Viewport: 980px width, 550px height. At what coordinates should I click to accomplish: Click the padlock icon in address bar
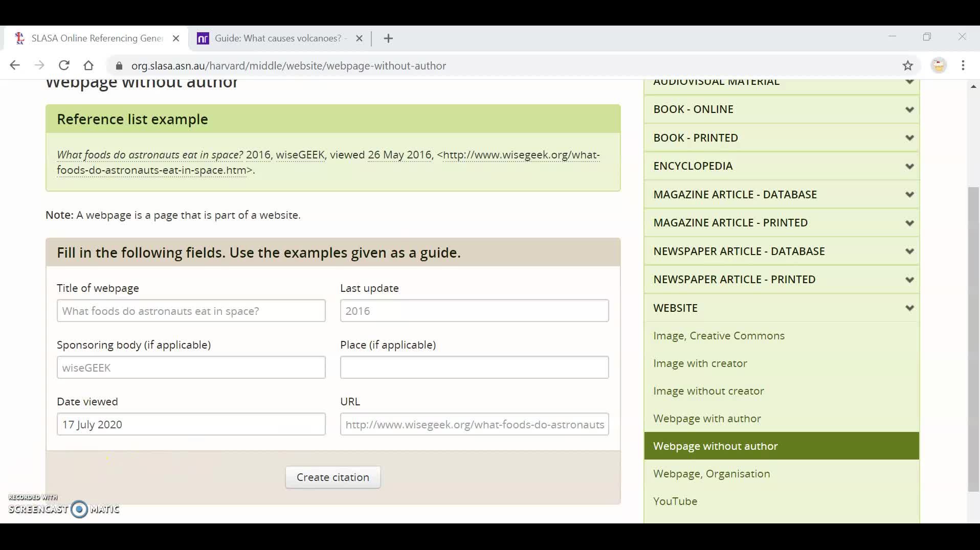point(118,65)
